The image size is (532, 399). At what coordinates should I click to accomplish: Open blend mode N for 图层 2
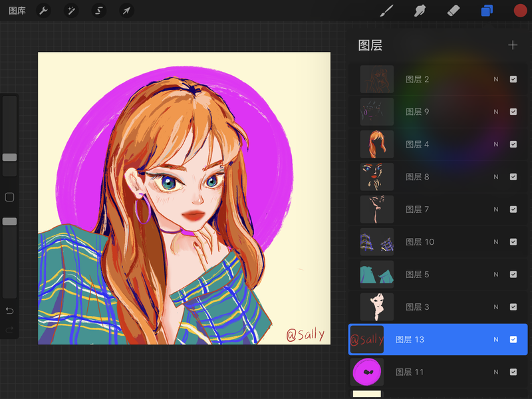coord(496,79)
